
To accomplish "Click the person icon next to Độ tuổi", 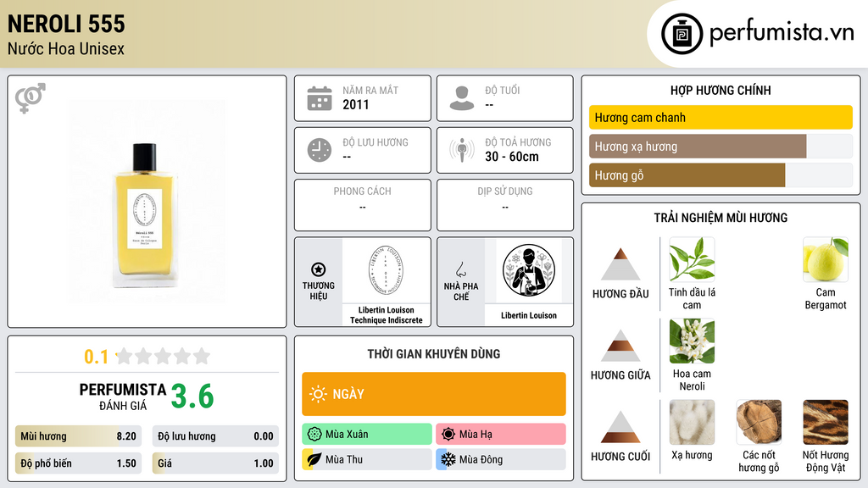I will click(x=462, y=98).
